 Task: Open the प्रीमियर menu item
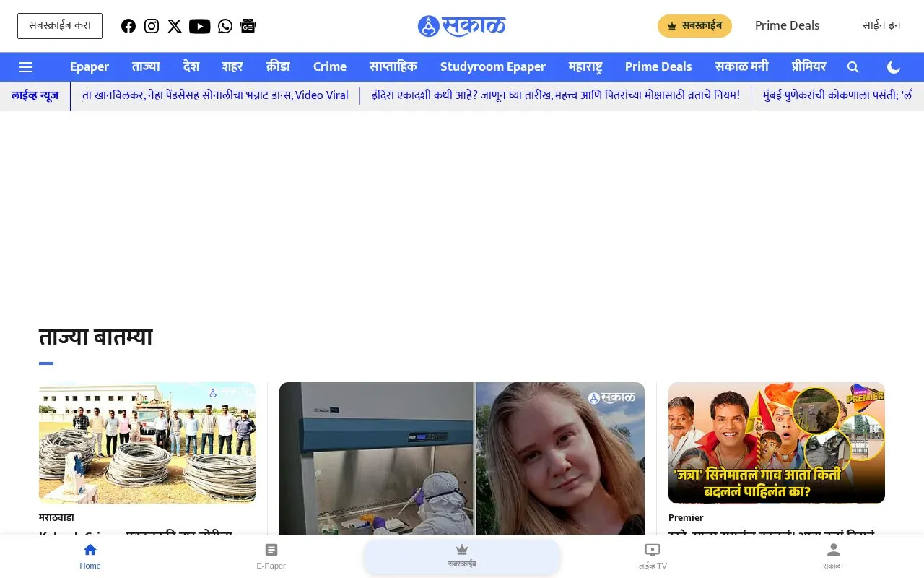(808, 67)
